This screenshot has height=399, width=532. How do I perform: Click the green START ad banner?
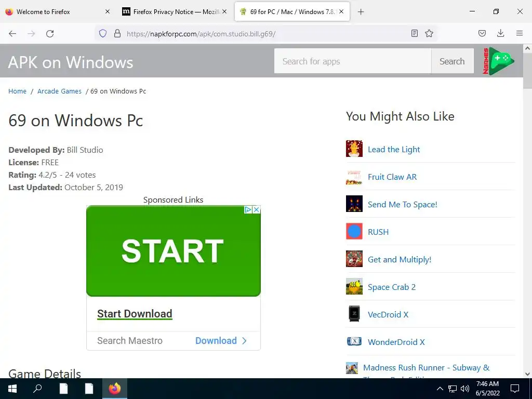174,251
